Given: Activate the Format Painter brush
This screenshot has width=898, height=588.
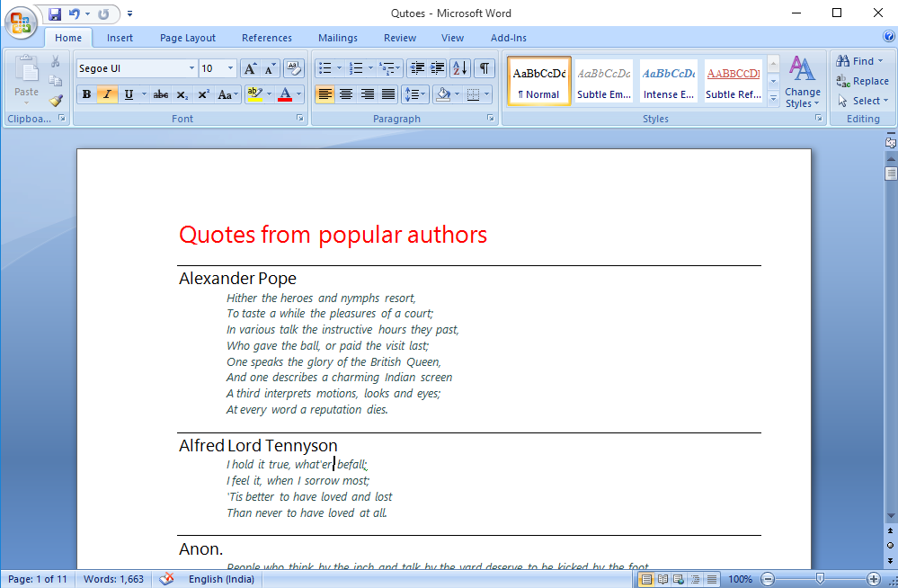Looking at the screenshot, I should click(x=56, y=101).
